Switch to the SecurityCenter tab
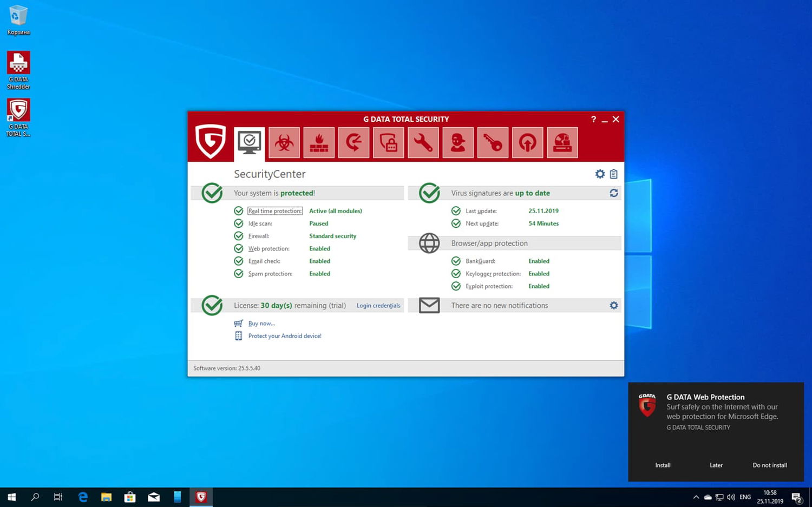The image size is (812, 507). point(249,143)
